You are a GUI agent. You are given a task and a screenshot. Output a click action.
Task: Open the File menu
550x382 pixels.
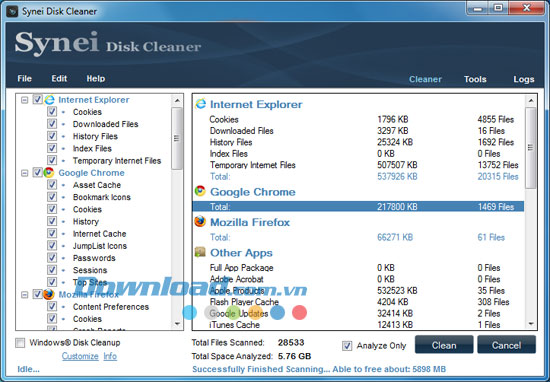click(x=25, y=79)
